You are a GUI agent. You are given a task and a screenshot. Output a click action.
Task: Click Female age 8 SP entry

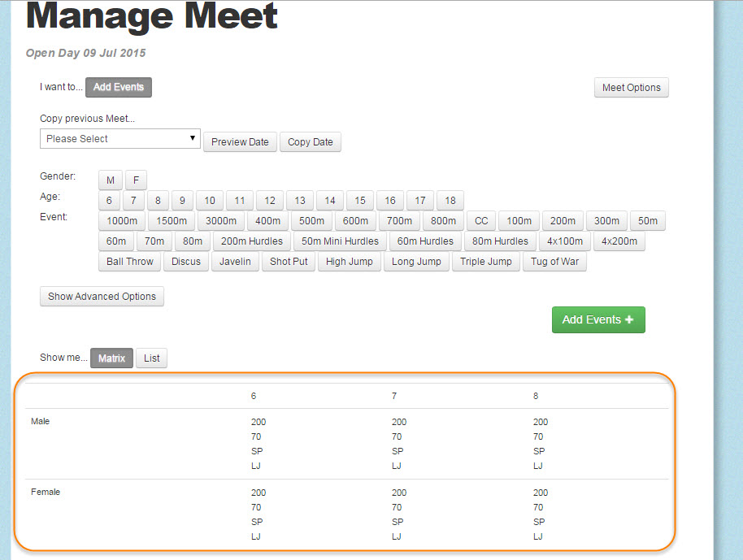point(539,522)
